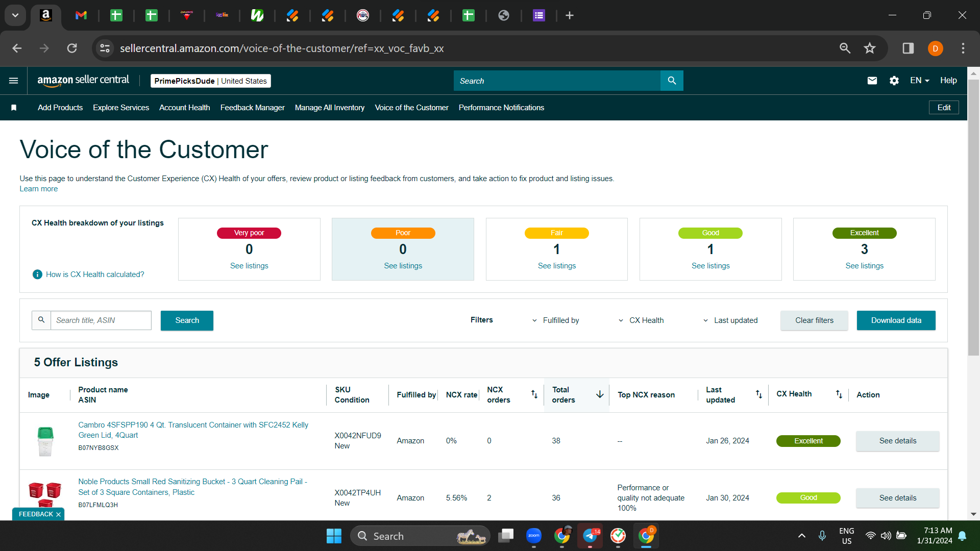Sort by NCX orders arrows icon
The image size is (980, 551).
pos(534,394)
